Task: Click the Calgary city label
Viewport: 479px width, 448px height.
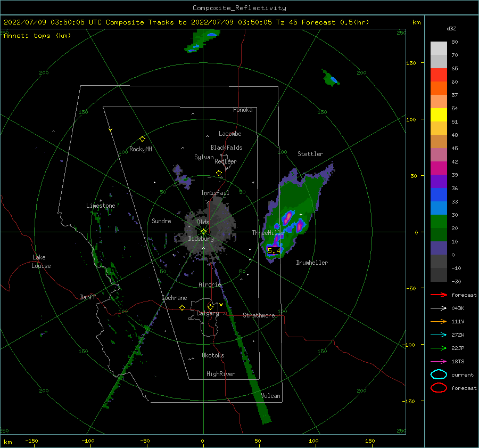Action: point(208,313)
